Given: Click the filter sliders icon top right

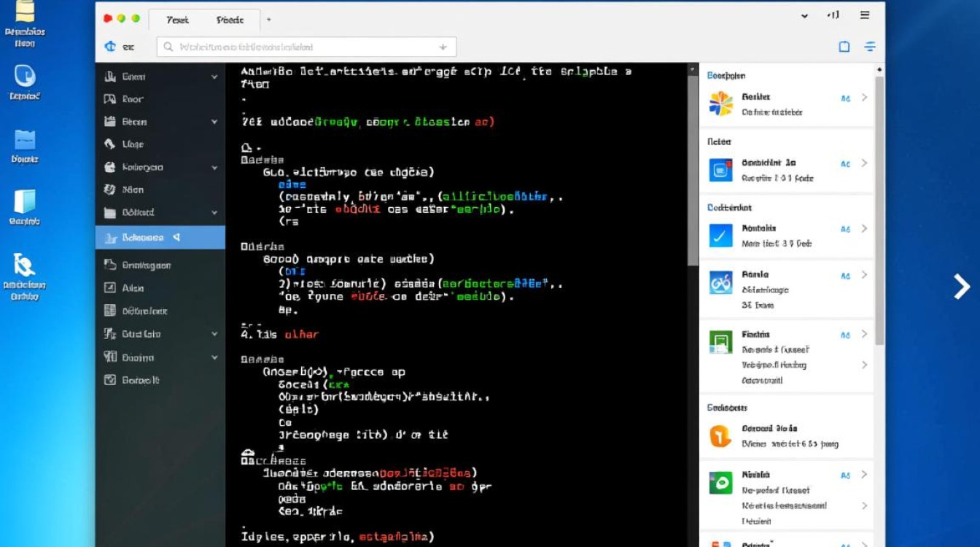Looking at the screenshot, I should coord(869,46).
